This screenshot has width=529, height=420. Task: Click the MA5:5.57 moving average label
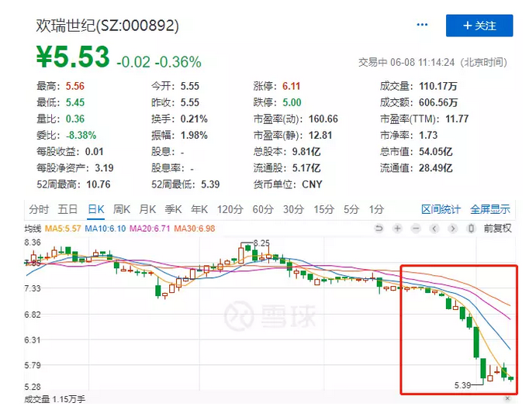[x=63, y=229]
